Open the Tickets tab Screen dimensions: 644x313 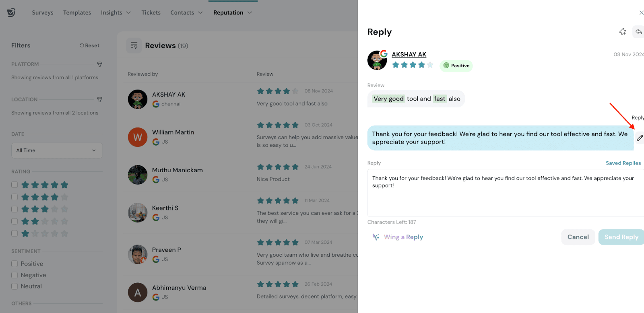(x=151, y=12)
